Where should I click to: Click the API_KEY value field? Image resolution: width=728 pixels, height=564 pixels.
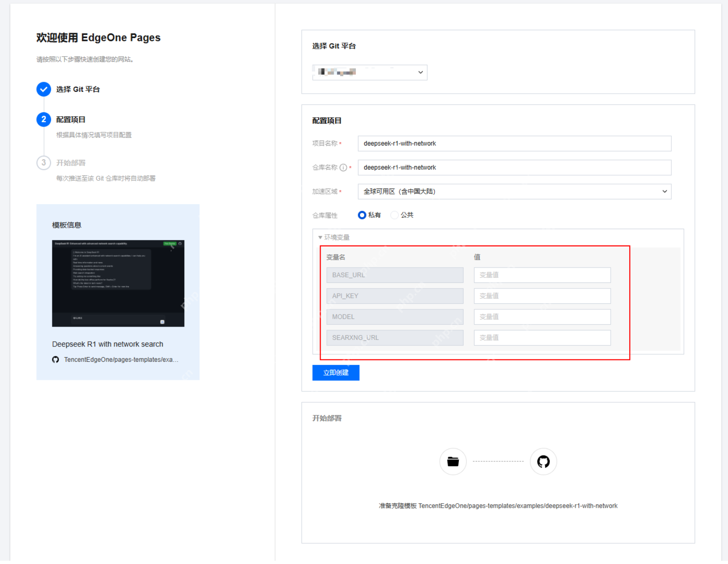click(x=542, y=296)
